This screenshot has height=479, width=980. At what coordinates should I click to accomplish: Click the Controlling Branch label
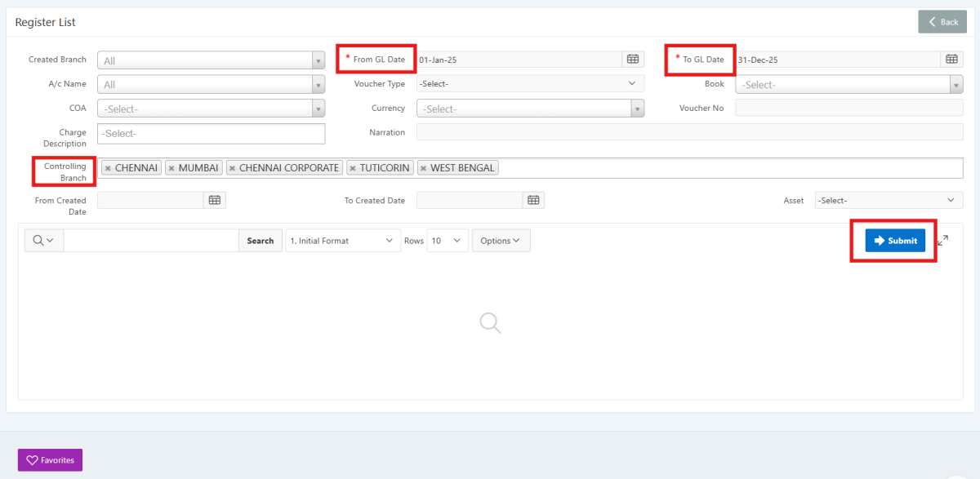click(x=65, y=172)
